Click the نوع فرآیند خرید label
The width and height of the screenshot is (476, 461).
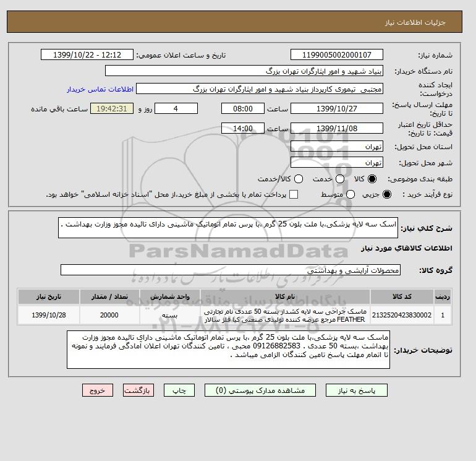click(x=427, y=194)
